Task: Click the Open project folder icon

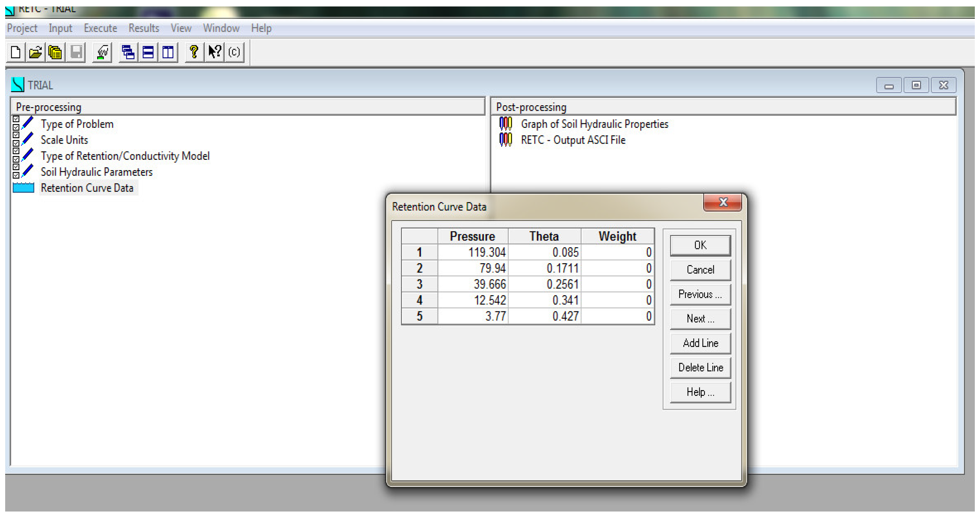Action: coord(36,52)
